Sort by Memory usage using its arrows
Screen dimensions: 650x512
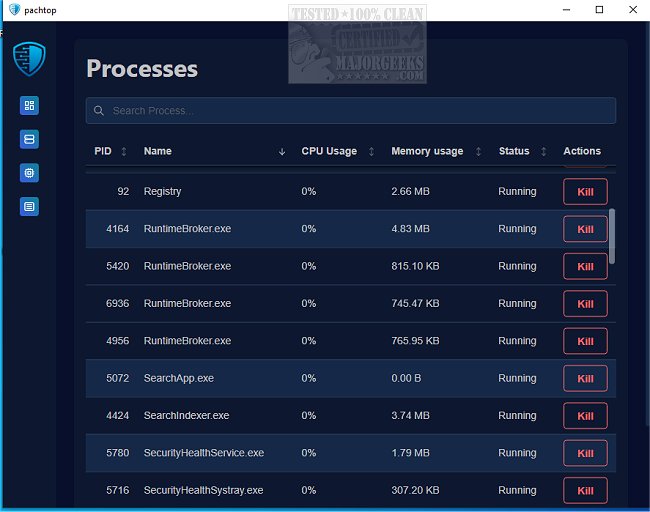pos(478,152)
